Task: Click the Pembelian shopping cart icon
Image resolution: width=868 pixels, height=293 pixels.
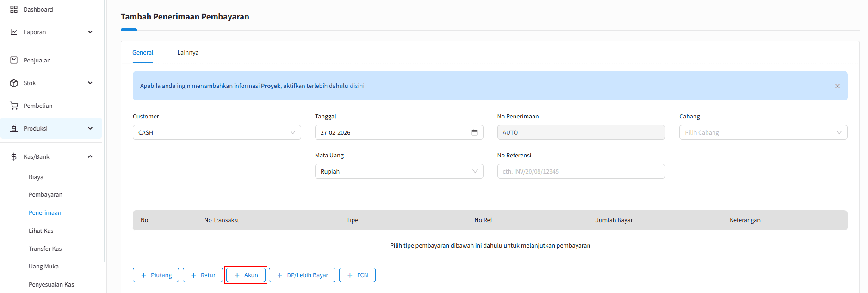Action: click(14, 106)
